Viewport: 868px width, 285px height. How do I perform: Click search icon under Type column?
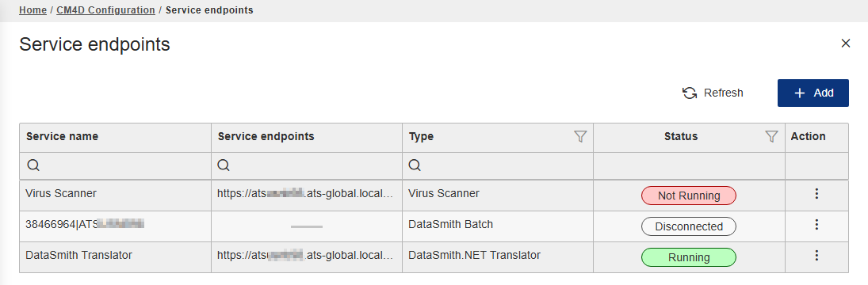(415, 165)
